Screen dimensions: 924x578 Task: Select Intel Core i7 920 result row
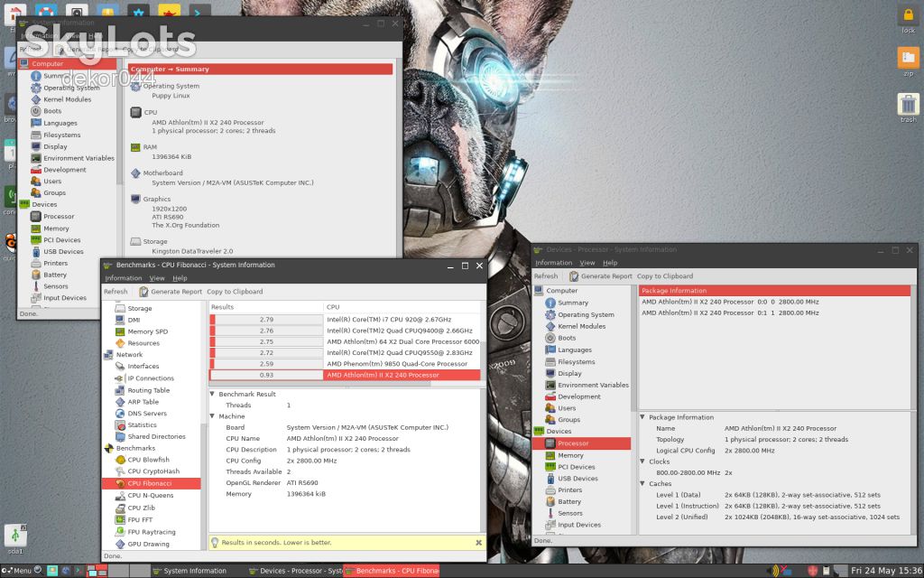coord(346,319)
